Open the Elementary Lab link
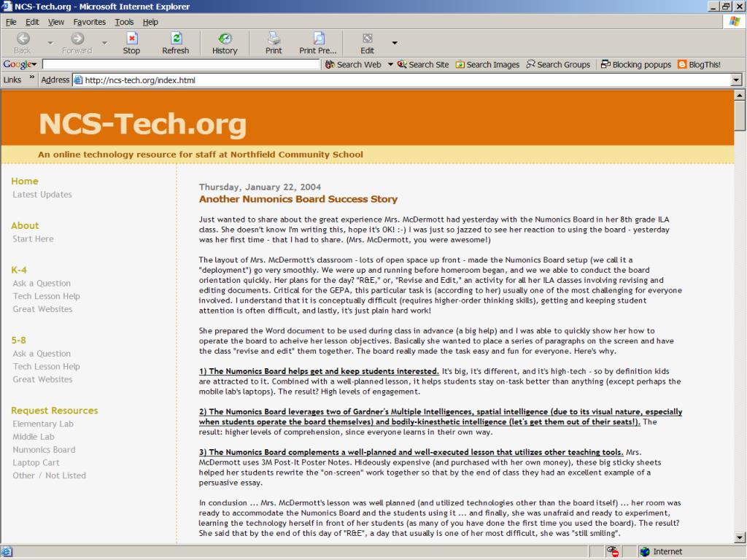Screen dimensions: 747x560 (x=43, y=424)
